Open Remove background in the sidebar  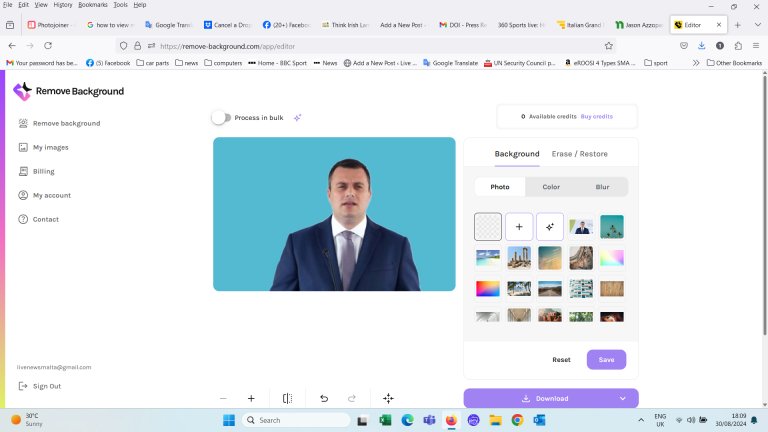coord(59,123)
